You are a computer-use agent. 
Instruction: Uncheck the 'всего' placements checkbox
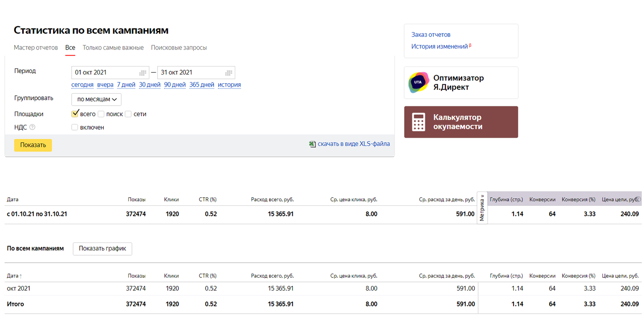[x=75, y=114]
